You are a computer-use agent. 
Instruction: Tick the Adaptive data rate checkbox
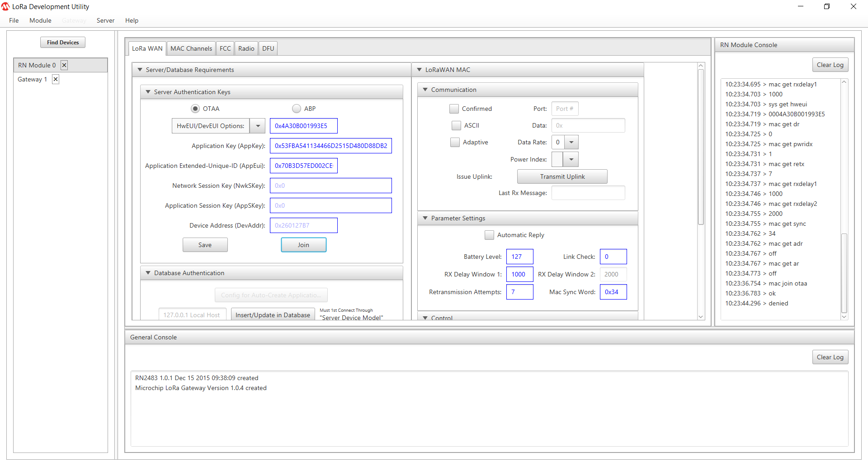click(x=455, y=142)
